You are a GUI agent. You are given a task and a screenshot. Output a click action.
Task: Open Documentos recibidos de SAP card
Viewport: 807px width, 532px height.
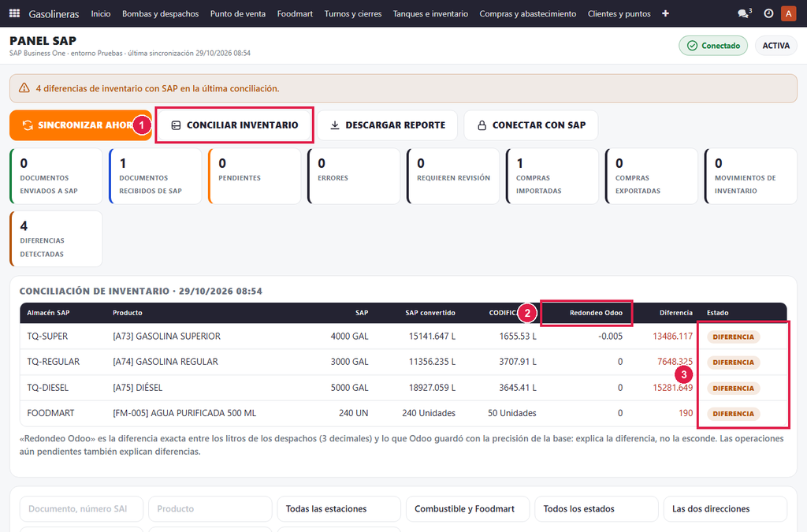click(x=155, y=176)
